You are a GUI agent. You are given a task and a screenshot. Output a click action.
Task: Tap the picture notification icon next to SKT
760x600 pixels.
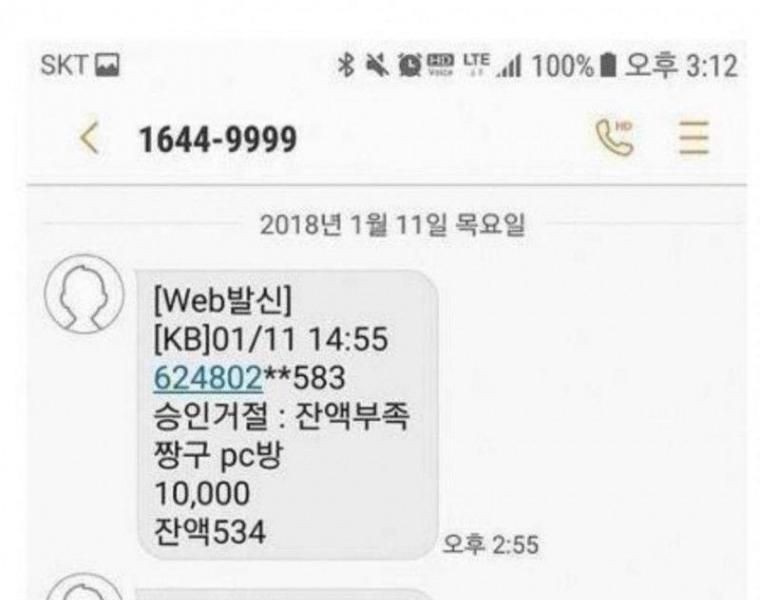pyautogui.click(x=107, y=65)
